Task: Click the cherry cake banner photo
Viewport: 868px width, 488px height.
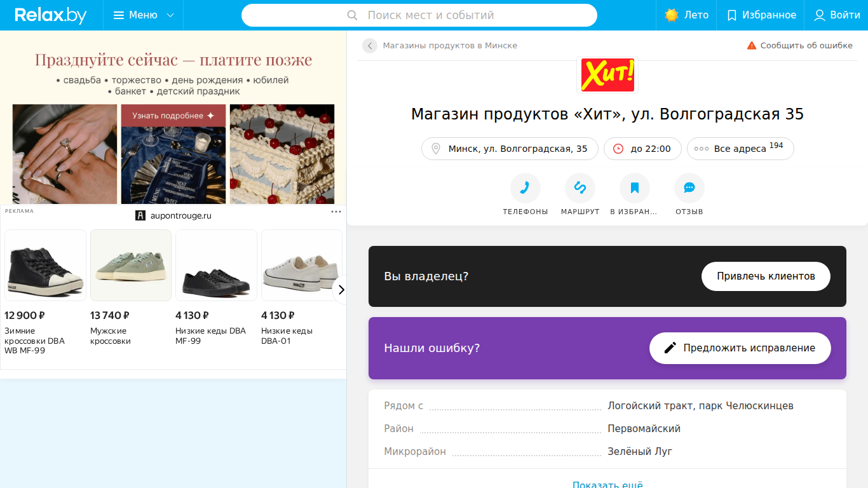Action: tap(282, 154)
